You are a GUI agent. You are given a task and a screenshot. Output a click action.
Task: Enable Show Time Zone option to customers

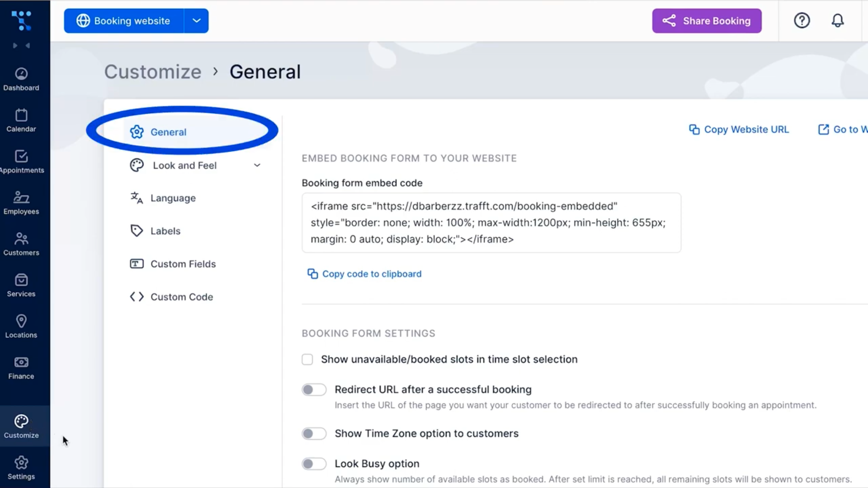coord(314,433)
